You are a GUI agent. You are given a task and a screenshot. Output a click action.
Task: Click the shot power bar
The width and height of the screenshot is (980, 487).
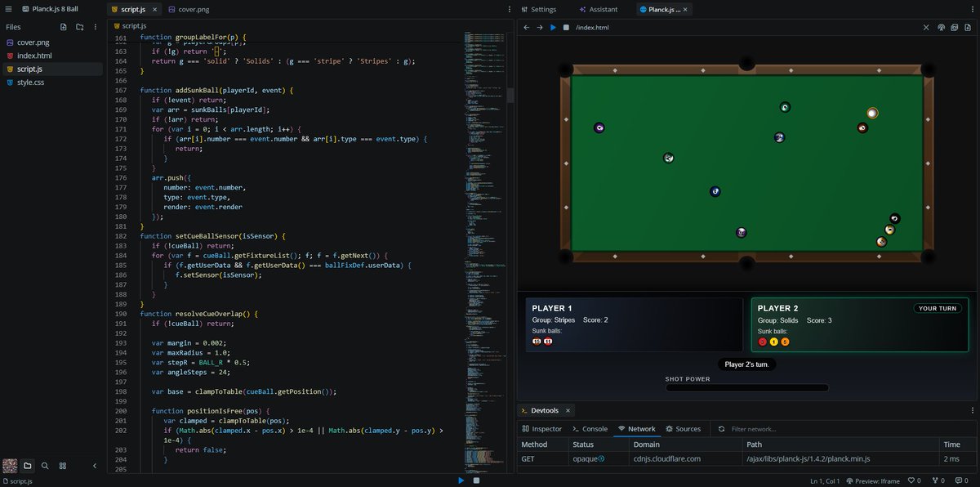(746, 388)
